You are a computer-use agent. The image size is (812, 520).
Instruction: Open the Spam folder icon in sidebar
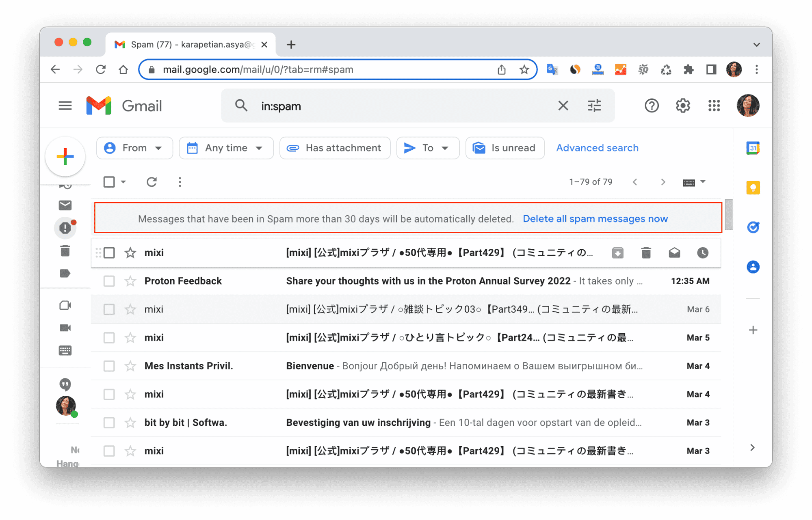[65, 228]
